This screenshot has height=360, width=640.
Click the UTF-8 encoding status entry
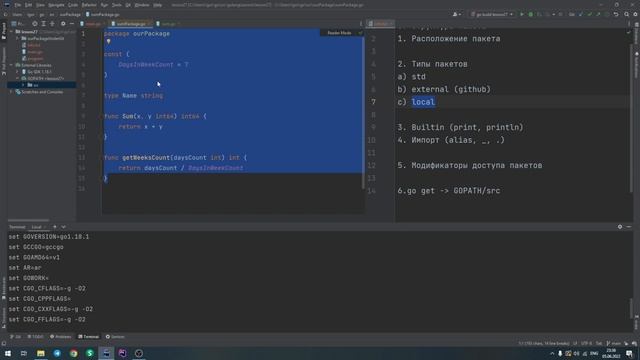coord(586,343)
